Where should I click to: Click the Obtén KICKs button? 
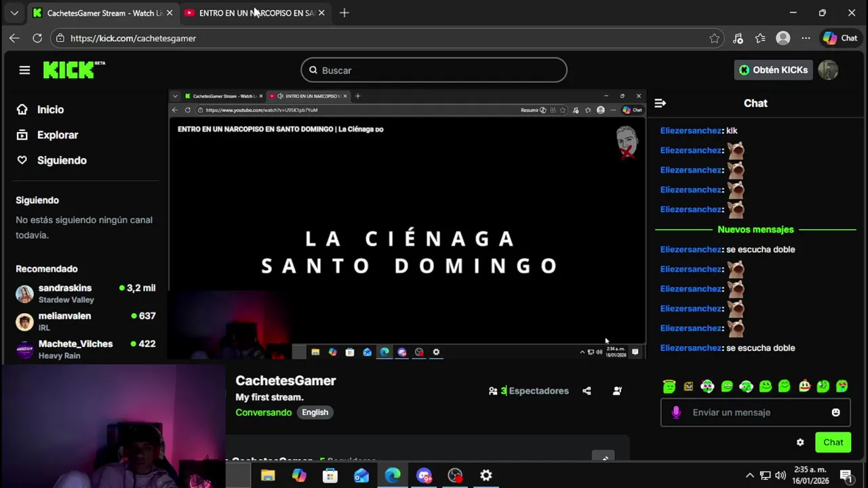coord(773,70)
